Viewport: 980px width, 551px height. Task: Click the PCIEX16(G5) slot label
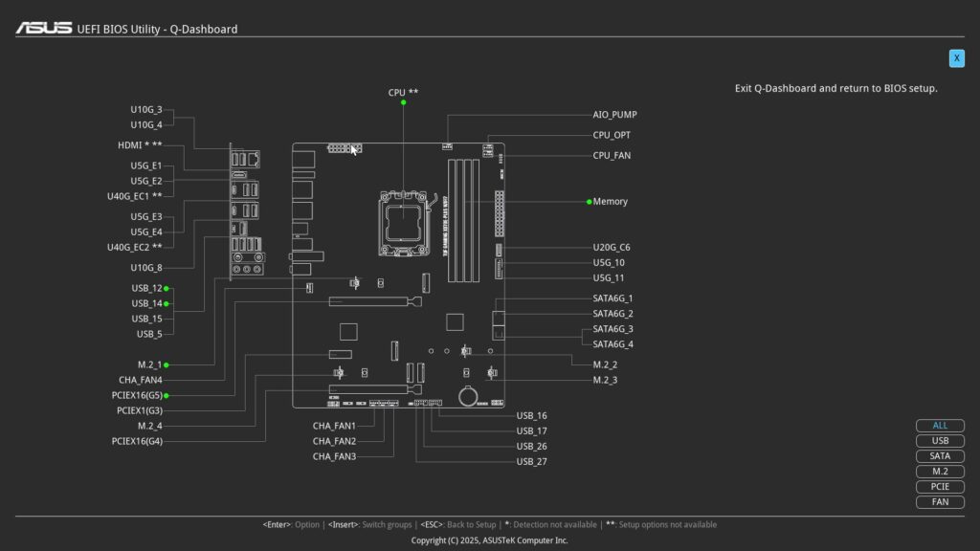coord(137,395)
